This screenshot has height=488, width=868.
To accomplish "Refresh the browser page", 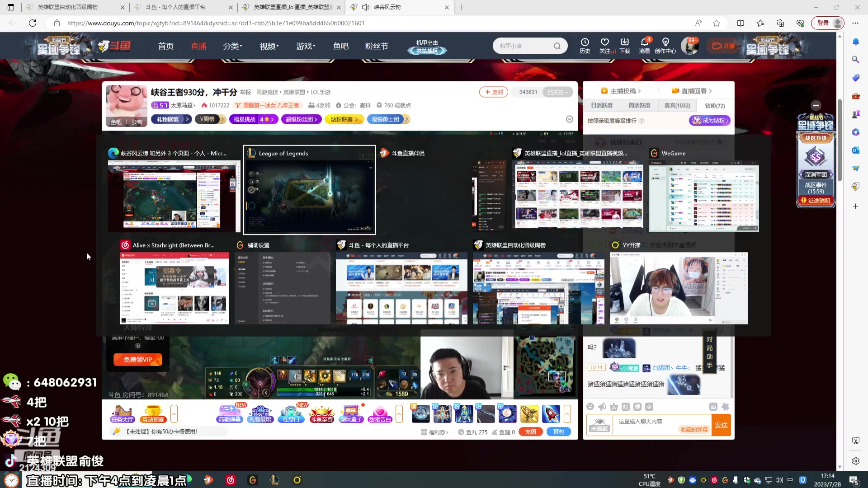I will pyautogui.click(x=33, y=23).
